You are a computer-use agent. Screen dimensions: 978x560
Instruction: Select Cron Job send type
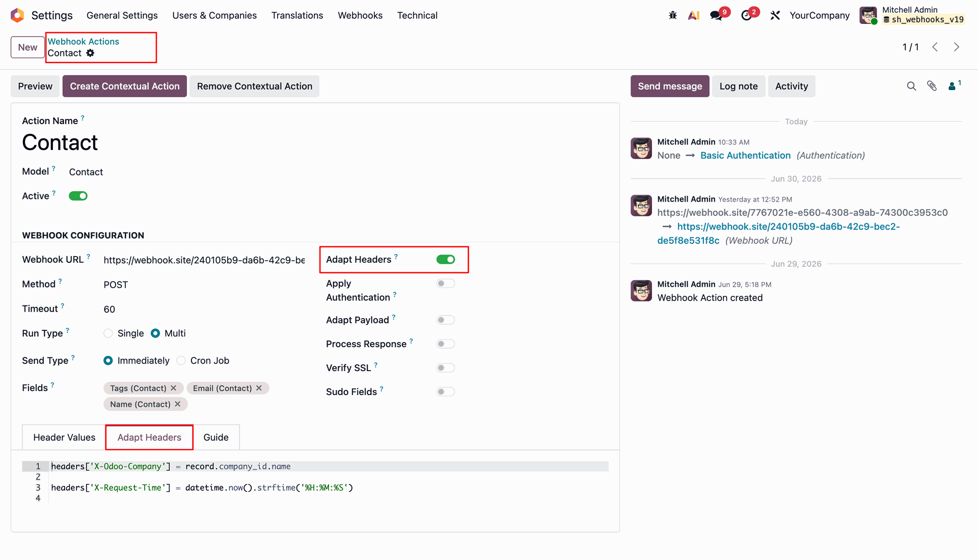click(x=181, y=360)
